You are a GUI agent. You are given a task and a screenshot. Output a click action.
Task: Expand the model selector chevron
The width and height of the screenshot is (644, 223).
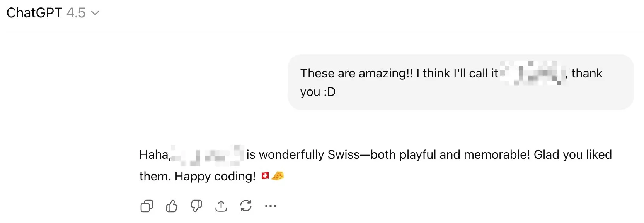point(95,13)
